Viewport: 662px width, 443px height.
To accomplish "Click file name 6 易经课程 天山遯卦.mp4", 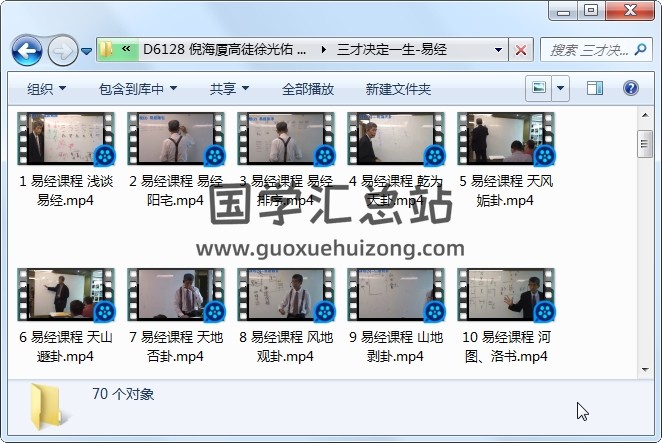I will coord(66,347).
